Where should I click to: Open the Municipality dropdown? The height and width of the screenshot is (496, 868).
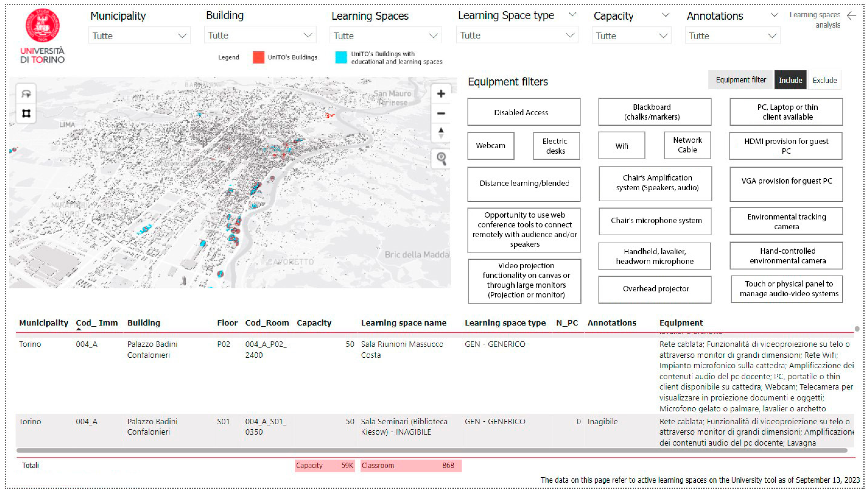click(x=139, y=36)
